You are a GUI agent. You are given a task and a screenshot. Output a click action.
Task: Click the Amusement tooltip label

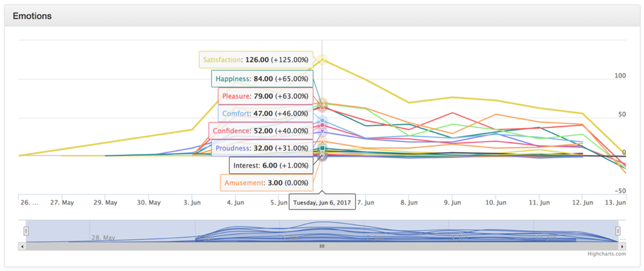266,183
